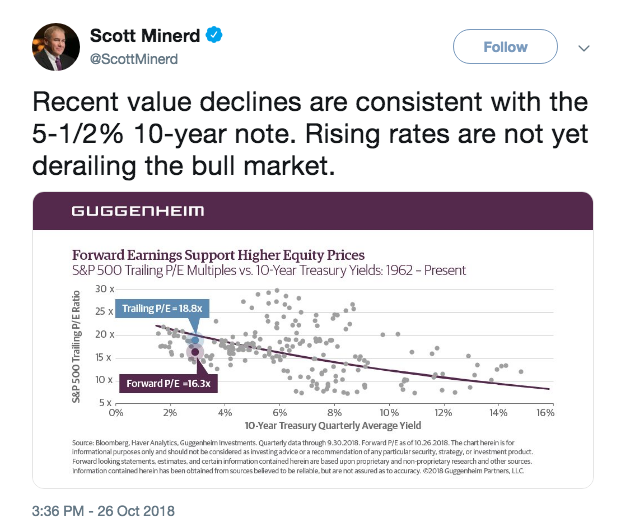Click the chart title about Forward Earnings
The height and width of the screenshot is (525, 624).
(218, 255)
